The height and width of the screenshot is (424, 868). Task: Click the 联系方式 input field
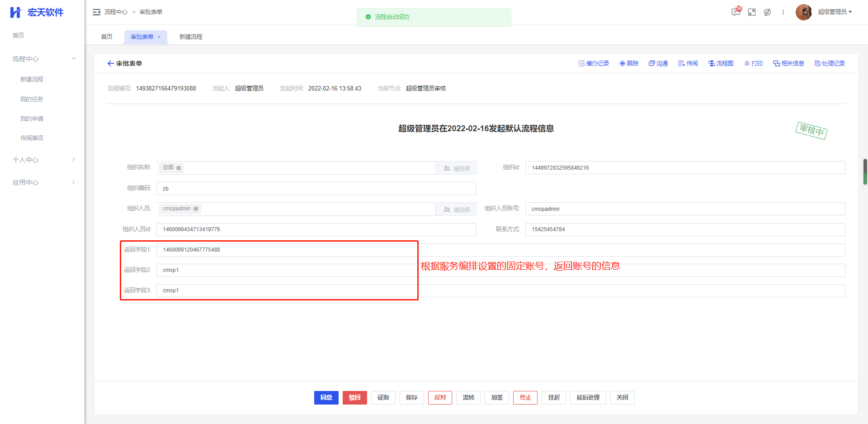pos(685,229)
